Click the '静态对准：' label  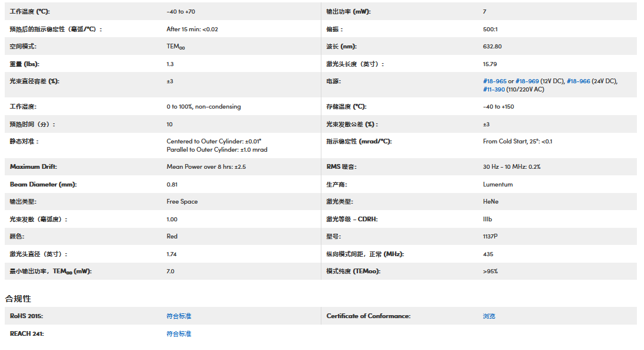pos(24,142)
